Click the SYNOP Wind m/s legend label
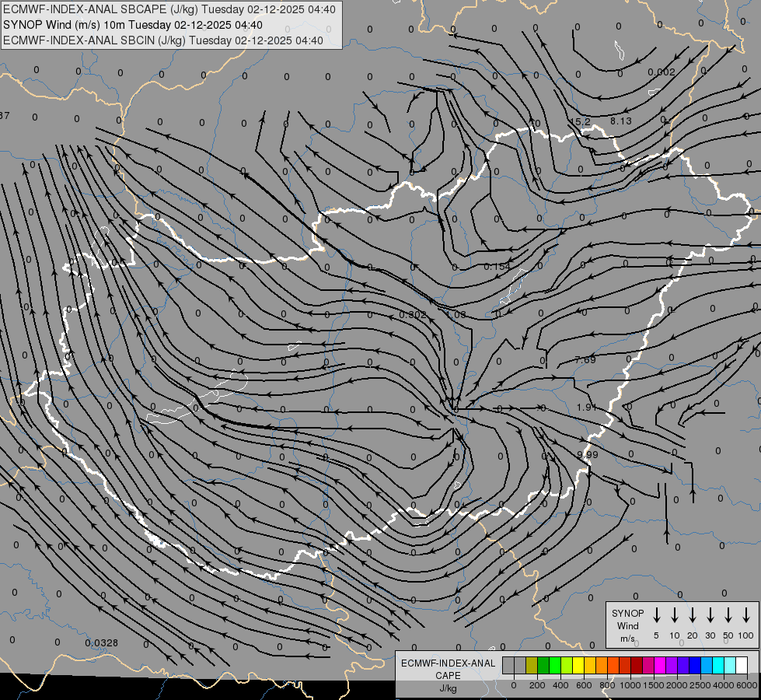The image size is (761, 700). point(627,626)
